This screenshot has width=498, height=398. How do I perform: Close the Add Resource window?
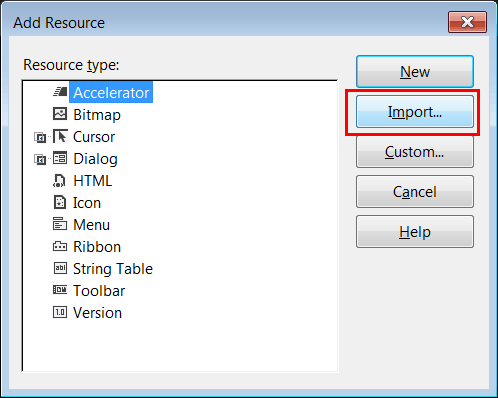[467, 22]
